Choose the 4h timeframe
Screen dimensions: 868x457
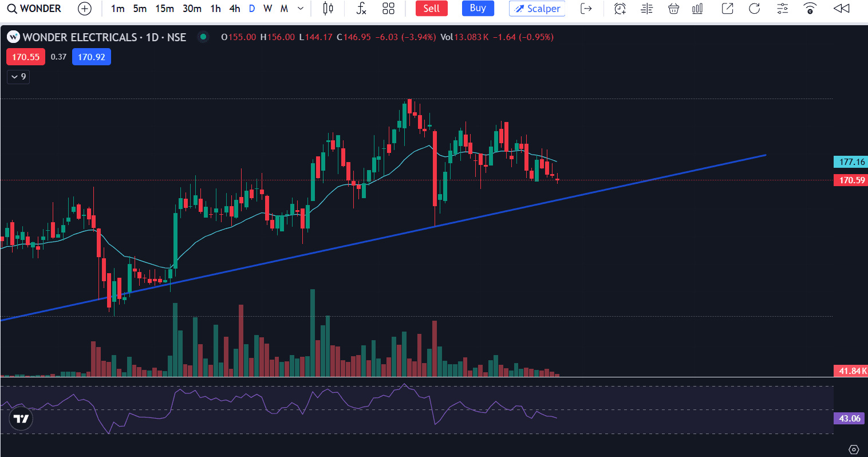point(234,9)
